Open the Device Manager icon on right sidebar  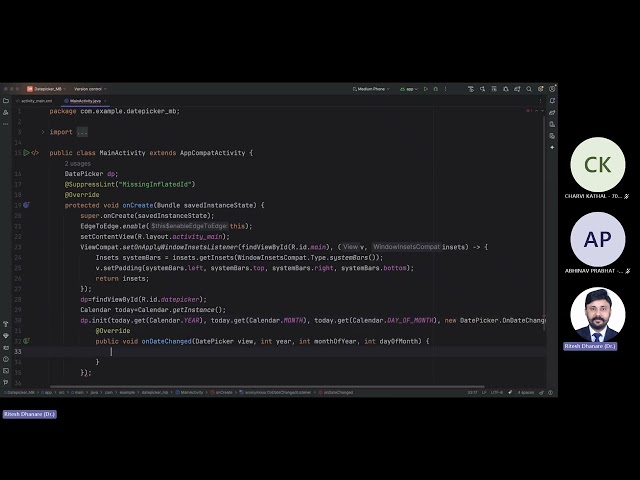tap(552, 124)
